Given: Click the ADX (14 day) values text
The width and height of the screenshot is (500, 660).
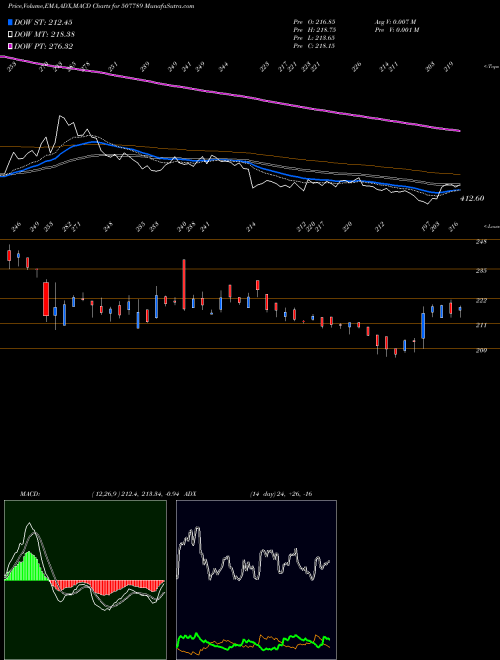Looking at the screenshot, I should point(280,494).
